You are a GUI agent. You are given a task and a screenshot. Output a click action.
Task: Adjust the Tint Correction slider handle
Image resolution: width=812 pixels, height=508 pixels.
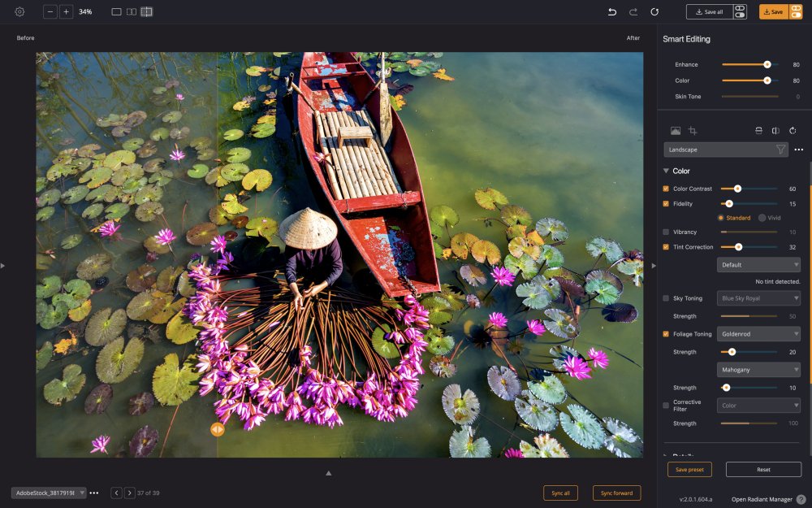tap(738, 247)
